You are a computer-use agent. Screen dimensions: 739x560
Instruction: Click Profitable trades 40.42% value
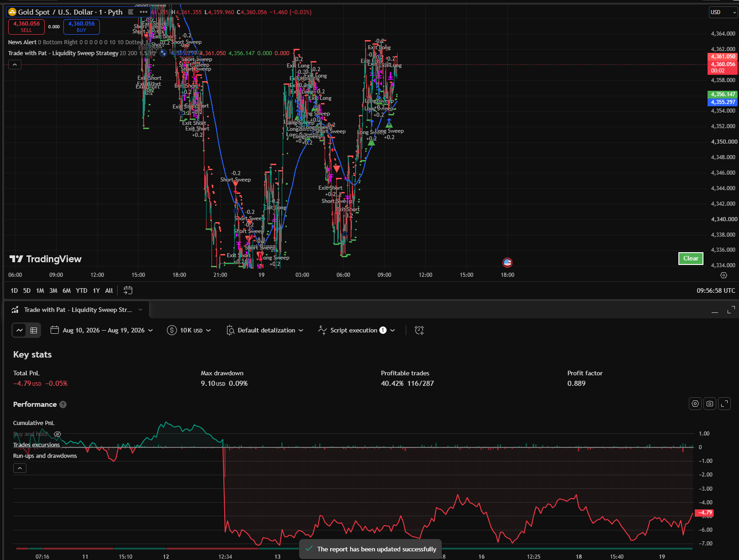[392, 384]
